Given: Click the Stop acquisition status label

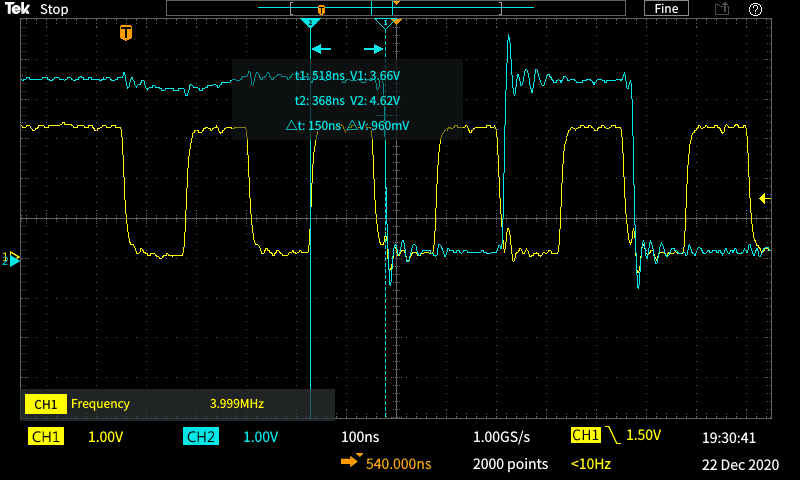Looking at the screenshot, I should pos(54,9).
